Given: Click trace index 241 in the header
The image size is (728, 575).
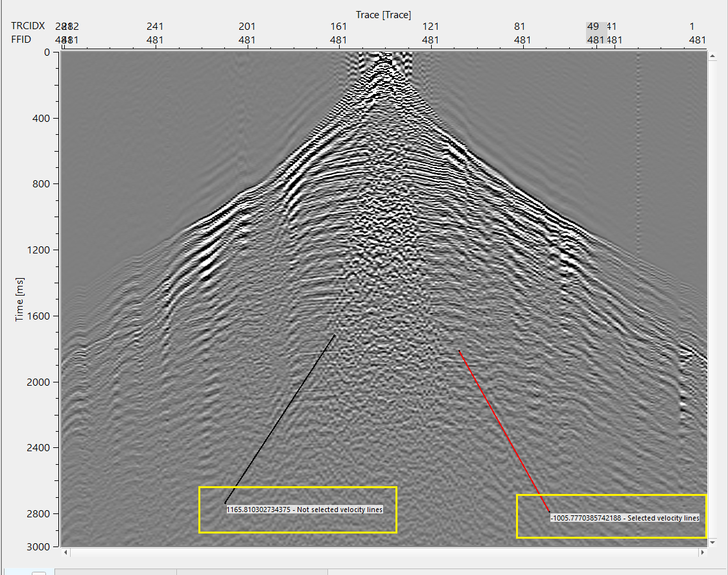Looking at the screenshot, I should [155, 27].
